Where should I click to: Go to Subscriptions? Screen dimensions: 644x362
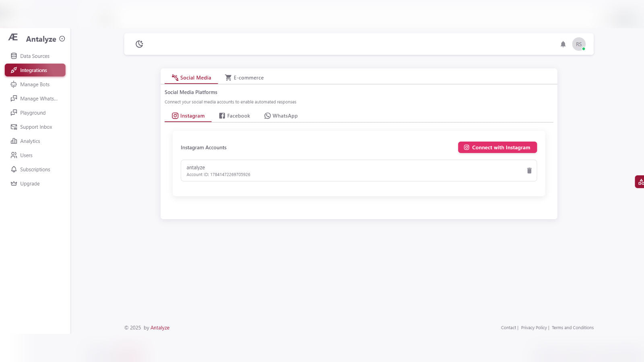pyautogui.click(x=35, y=170)
